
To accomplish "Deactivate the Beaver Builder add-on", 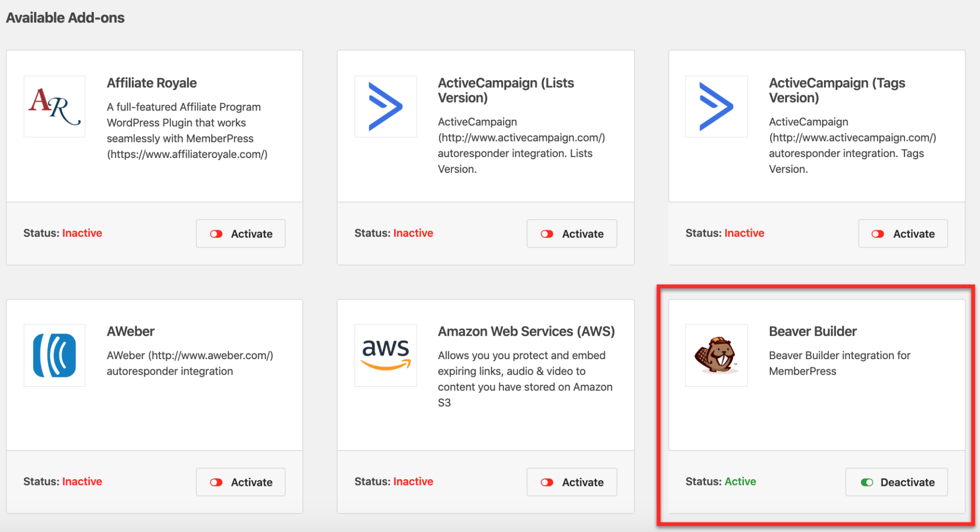I will click(x=896, y=482).
